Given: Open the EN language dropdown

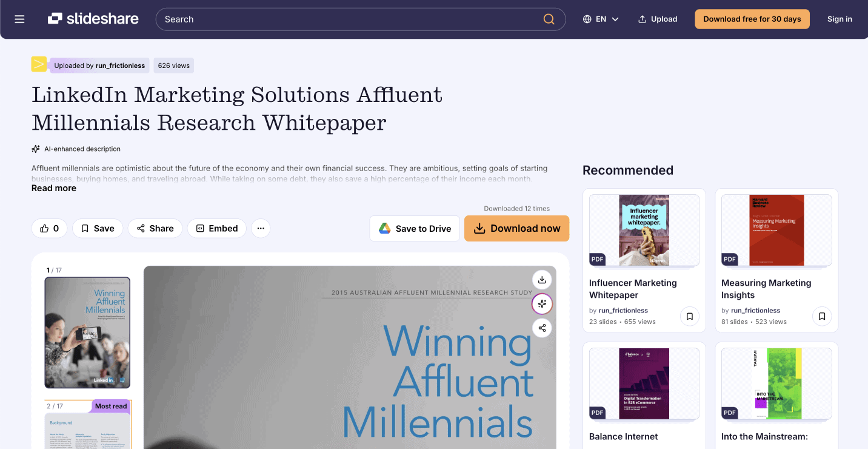Looking at the screenshot, I should coord(601,19).
